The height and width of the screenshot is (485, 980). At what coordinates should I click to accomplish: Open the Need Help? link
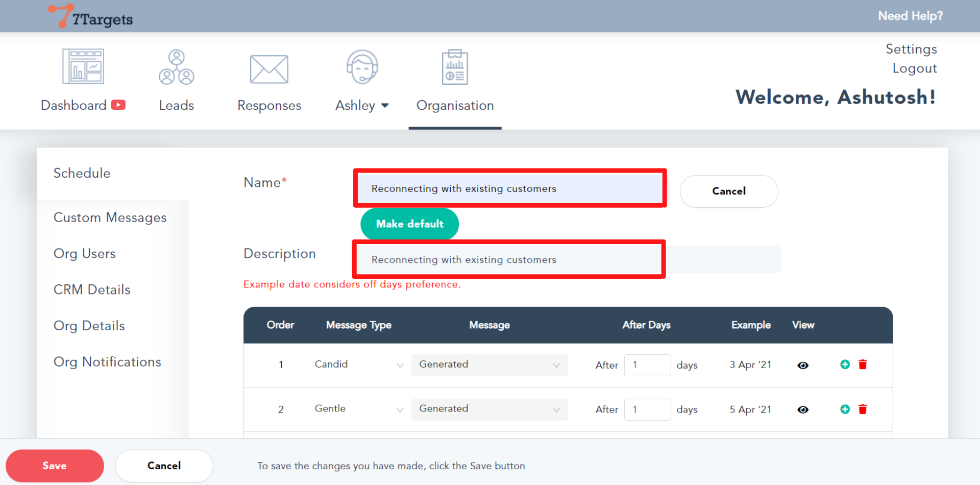911,16
